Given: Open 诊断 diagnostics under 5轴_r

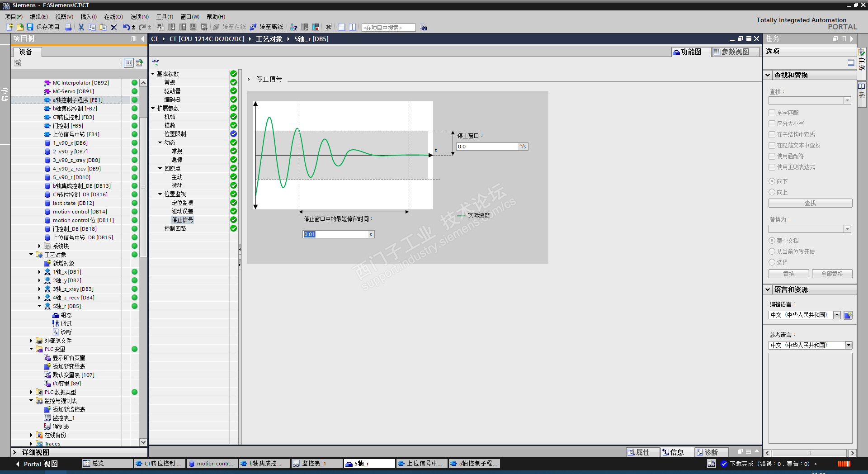Looking at the screenshot, I should (x=66, y=332).
